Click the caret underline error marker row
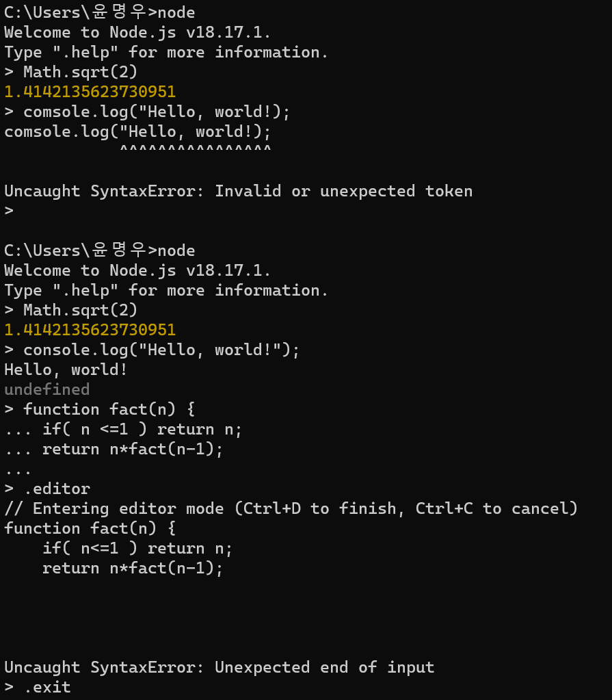This screenshot has width=612, height=700. [x=196, y=148]
